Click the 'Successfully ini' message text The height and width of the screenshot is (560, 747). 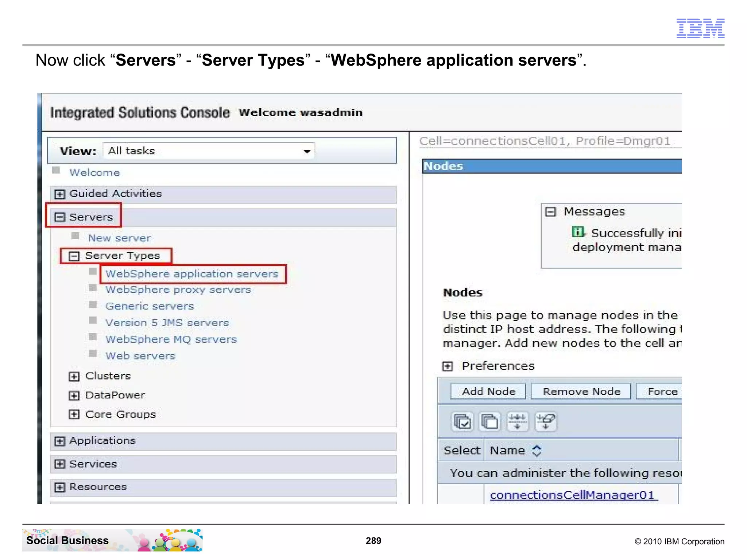(x=636, y=233)
